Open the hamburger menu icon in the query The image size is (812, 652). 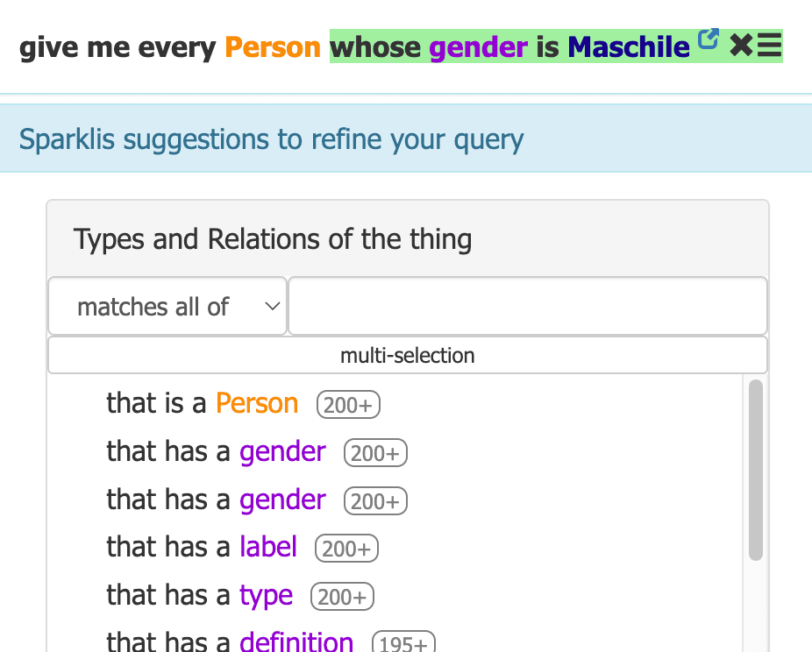pos(769,45)
